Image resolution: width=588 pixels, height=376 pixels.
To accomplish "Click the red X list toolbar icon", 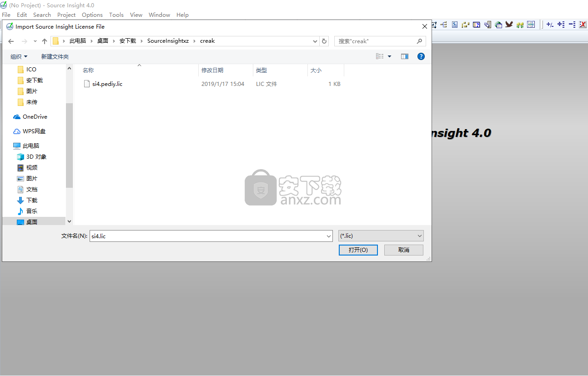I will (x=583, y=25).
